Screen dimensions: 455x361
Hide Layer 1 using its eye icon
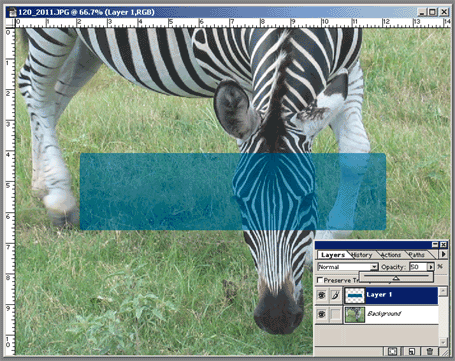[x=322, y=295]
